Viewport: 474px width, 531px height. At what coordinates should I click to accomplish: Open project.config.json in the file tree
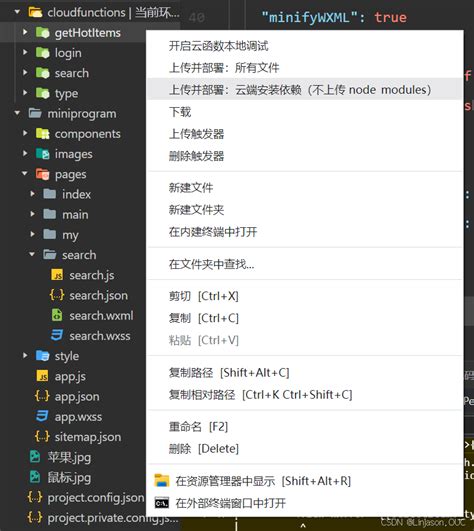tap(96, 497)
